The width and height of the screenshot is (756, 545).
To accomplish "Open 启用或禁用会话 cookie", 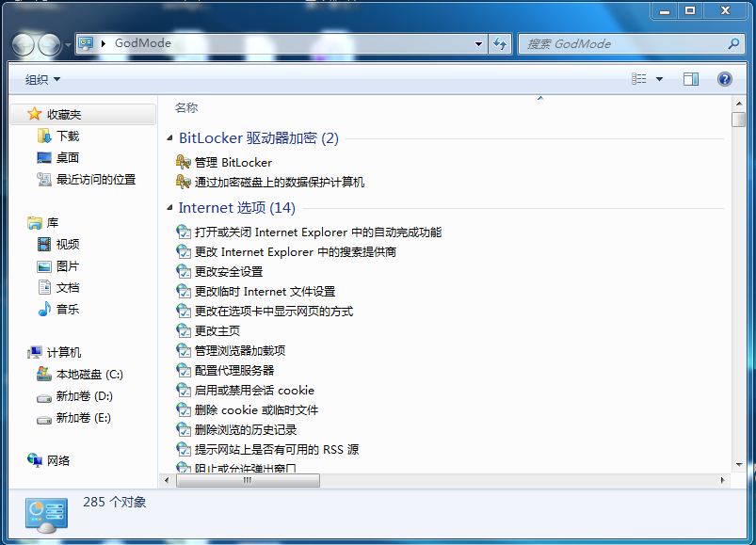I will pos(254,391).
